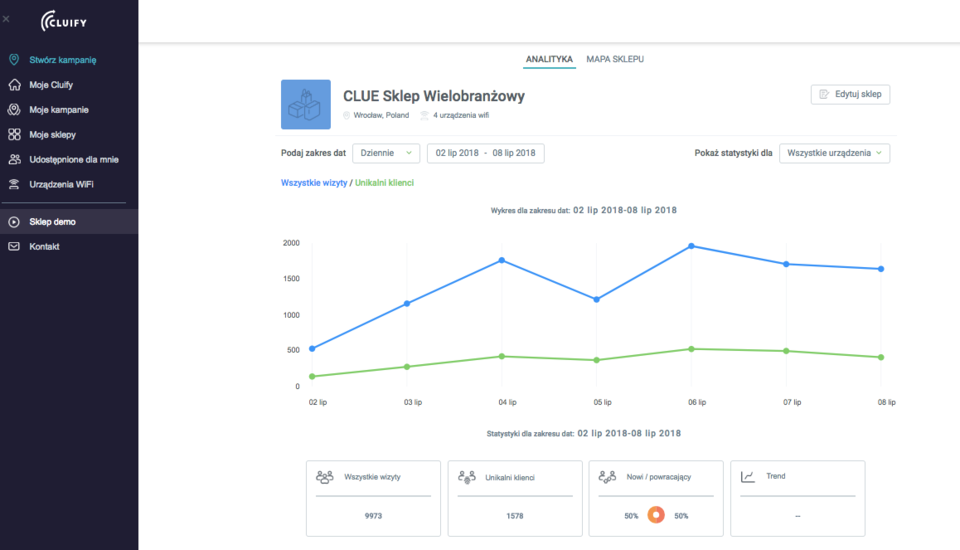Click the green data point for 06 lip
The image size is (960, 550).
tap(691, 349)
